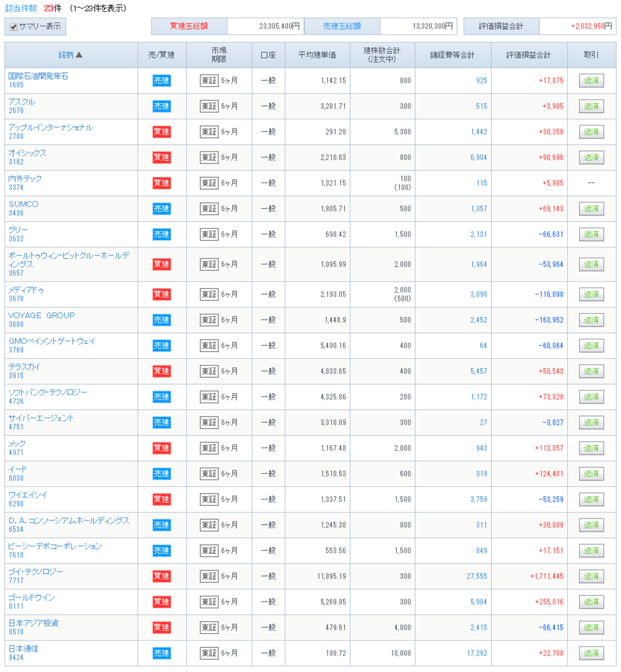Click 買建 badge in アップルインターナショナル row
The image size is (621, 672).
(x=161, y=132)
